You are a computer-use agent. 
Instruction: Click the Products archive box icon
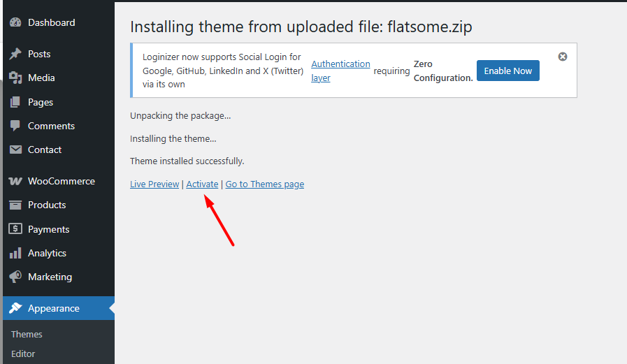click(15, 205)
